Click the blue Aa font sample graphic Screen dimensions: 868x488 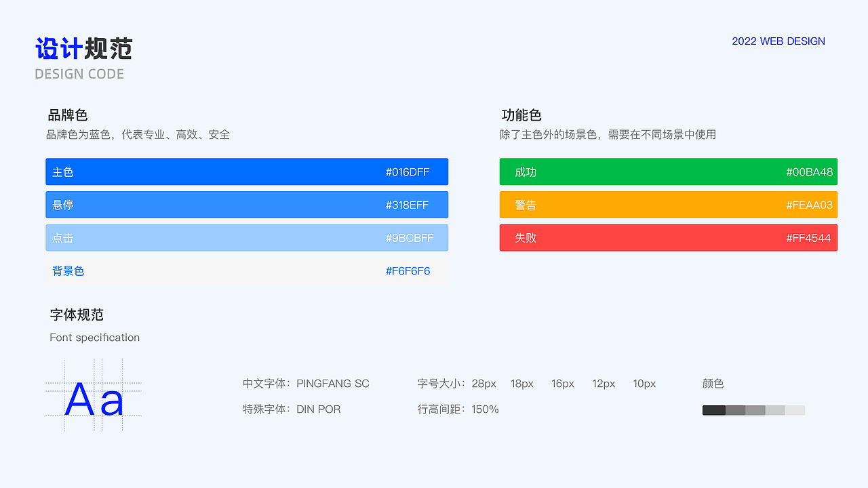tap(94, 399)
